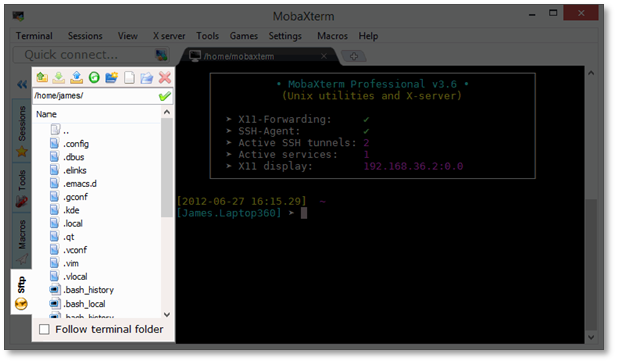
Task: Minimize the MobaXterm window
Action: pos(532,14)
